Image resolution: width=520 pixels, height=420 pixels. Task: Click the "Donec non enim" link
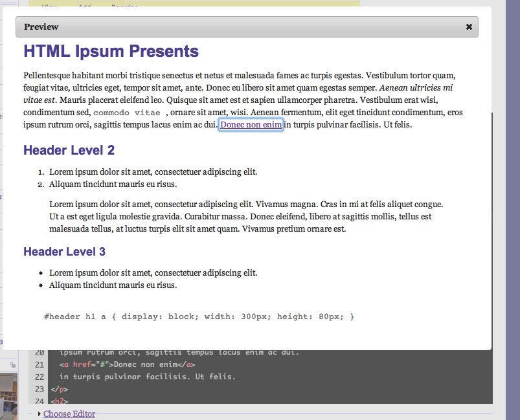[251, 125]
